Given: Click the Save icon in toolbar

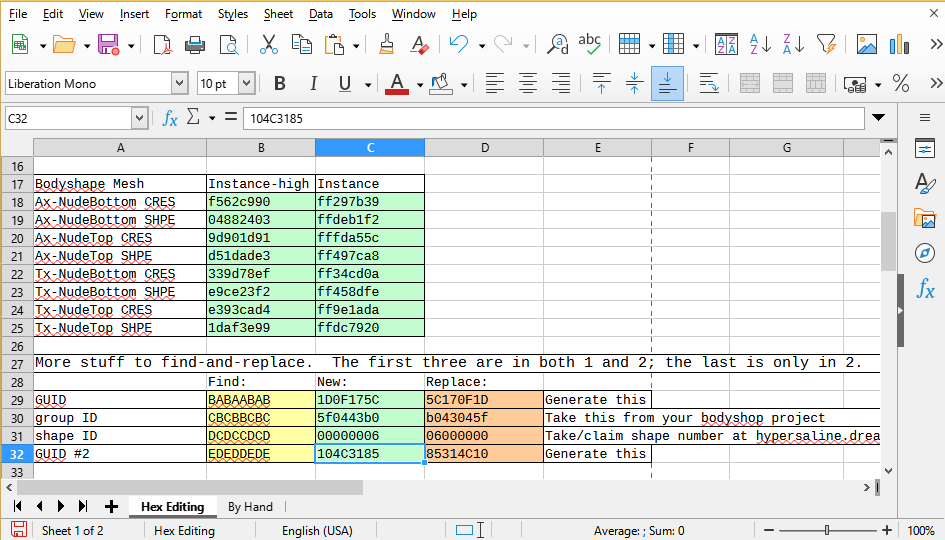Looking at the screenshot, I should (x=108, y=45).
